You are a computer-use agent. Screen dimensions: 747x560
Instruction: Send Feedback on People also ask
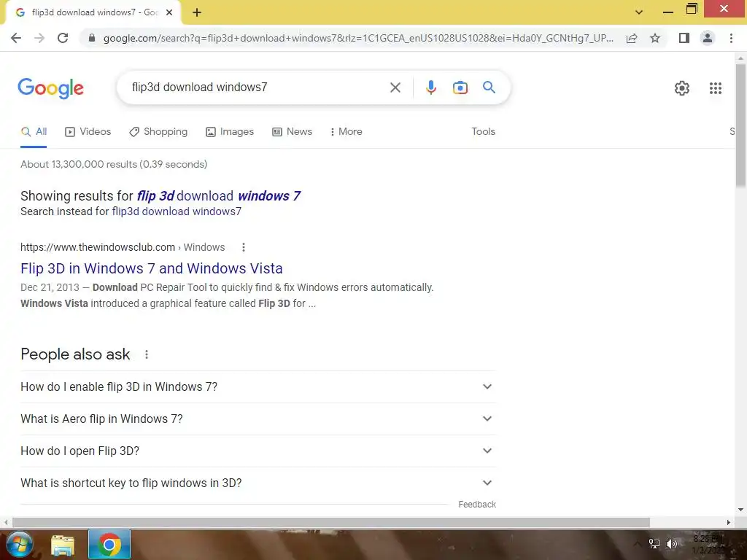[x=477, y=505]
